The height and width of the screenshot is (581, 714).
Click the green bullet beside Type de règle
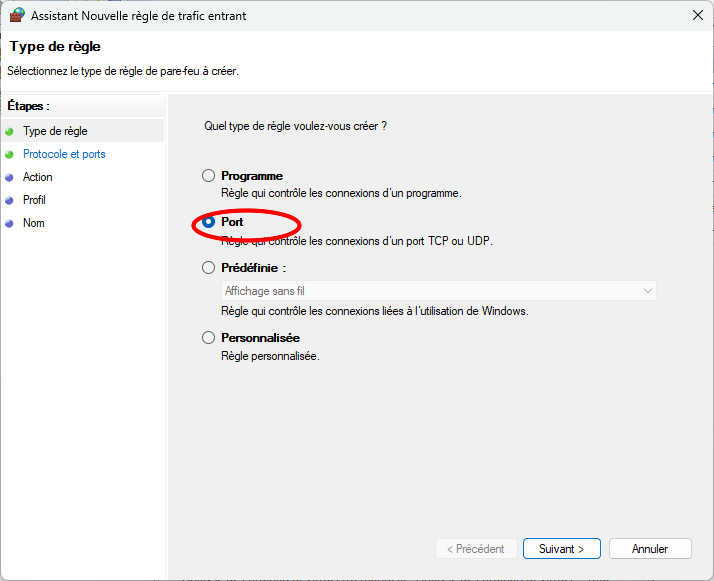(9, 131)
